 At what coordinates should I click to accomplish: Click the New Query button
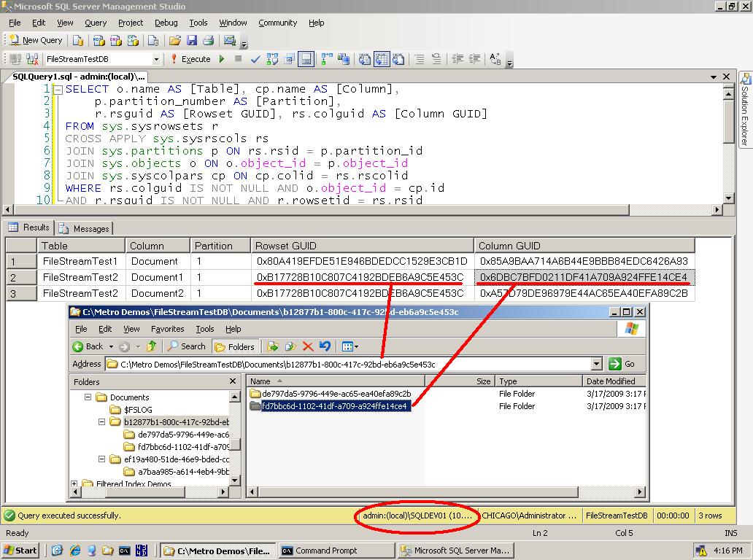(36, 40)
